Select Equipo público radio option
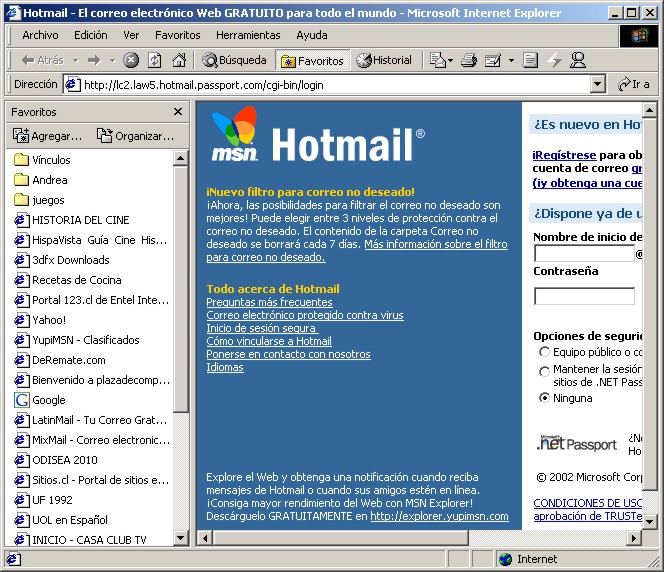Image resolution: width=664 pixels, height=572 pixels. [x=544, y=352]
